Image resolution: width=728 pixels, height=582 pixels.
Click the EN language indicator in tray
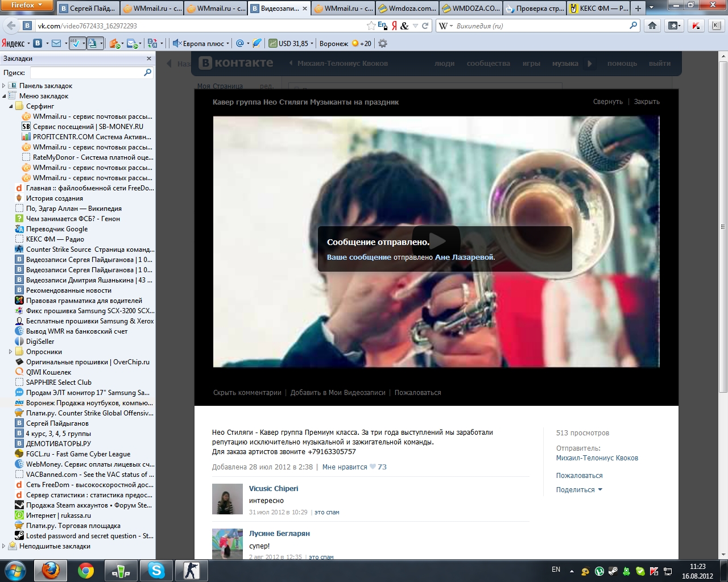[x=556, y=569]
